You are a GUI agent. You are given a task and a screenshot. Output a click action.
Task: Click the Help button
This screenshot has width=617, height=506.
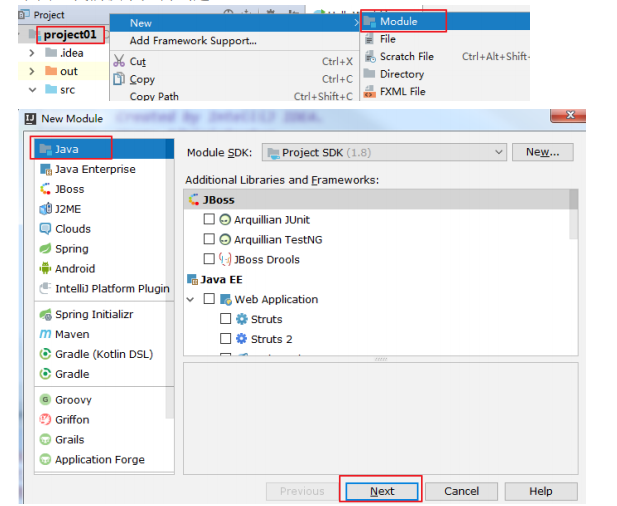(x=541, y=491)
